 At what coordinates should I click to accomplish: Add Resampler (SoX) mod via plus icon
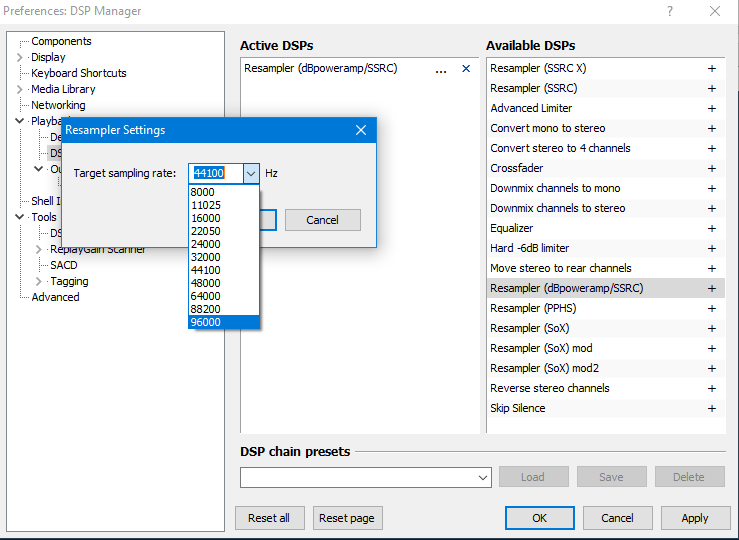[x=712, y=349]
